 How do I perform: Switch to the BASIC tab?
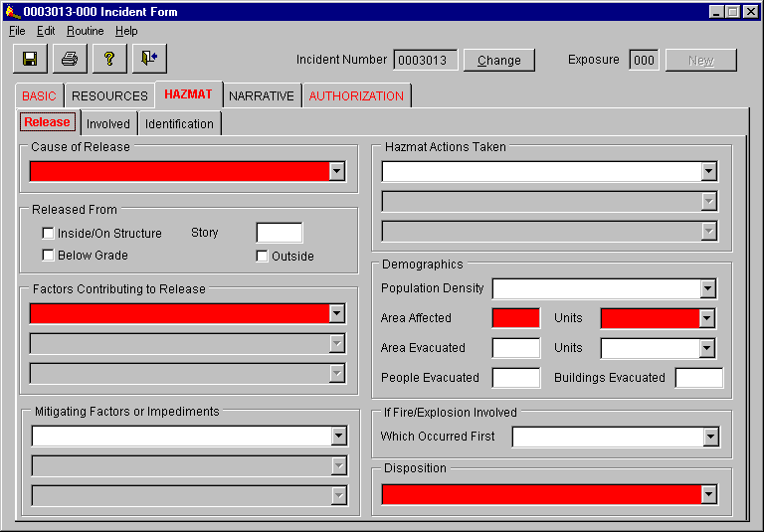[x=39, y=96]
